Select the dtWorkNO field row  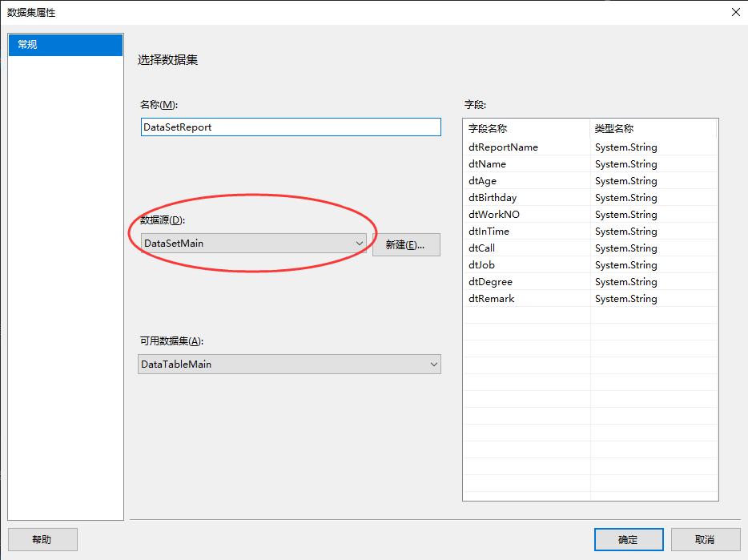[590, 215]
